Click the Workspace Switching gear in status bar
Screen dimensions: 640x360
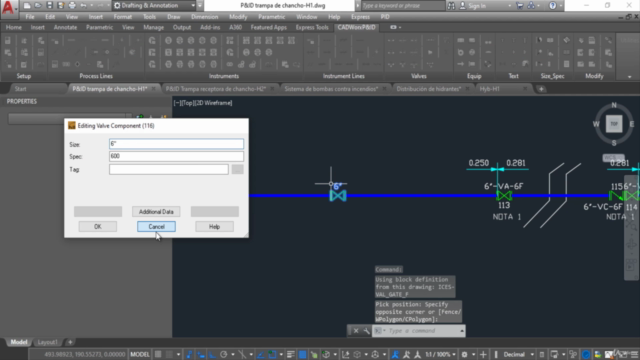point(464,354)
